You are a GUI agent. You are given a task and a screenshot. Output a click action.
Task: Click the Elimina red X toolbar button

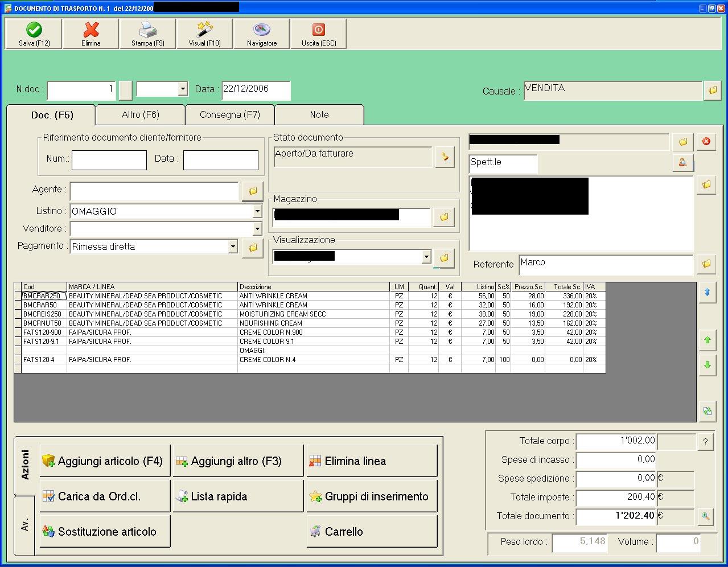(x=91, y=34)
